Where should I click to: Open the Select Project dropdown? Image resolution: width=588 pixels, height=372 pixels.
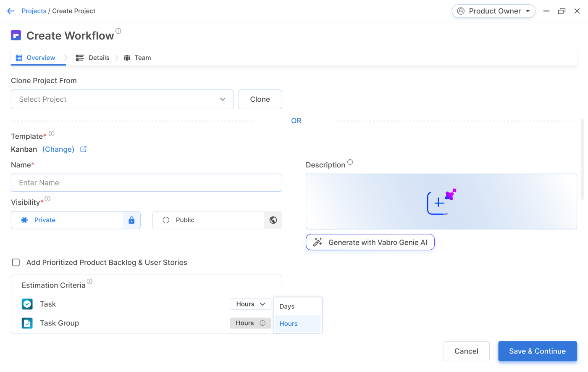(x=122, y=99)
